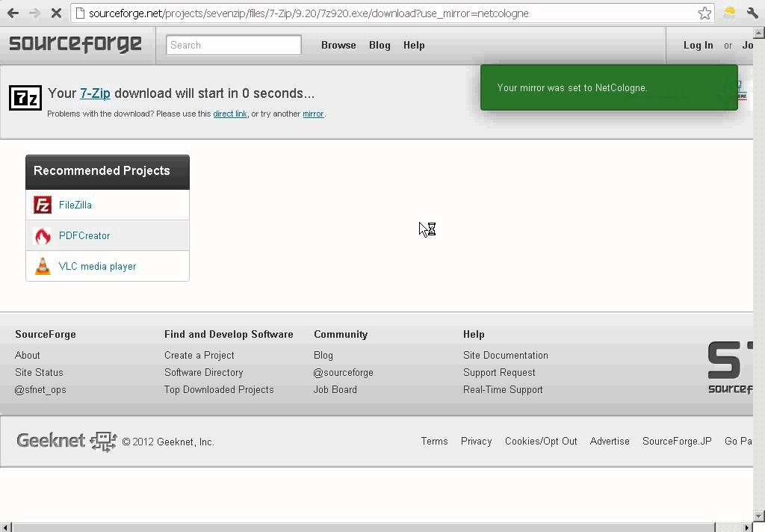Open Site Status footer link
Screen dimensions: 765x532
click(x=39, y=372)
